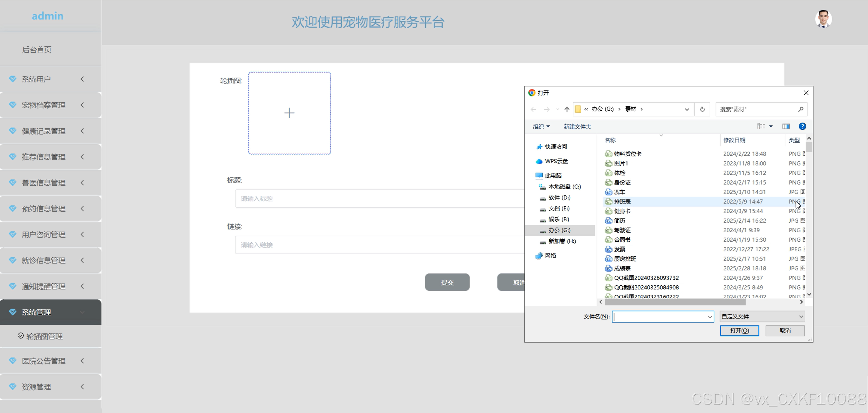Open the help icon in file dialog
Image resolution: width=868 pixels, height=413 pixels.
(802, 126)
